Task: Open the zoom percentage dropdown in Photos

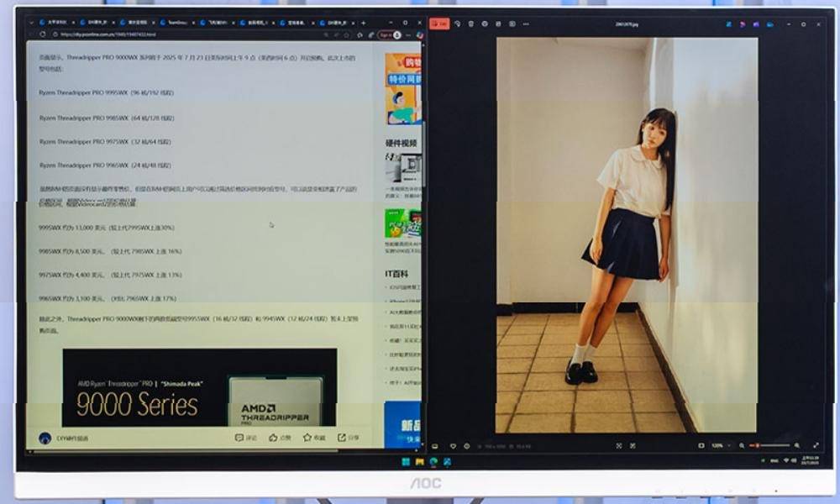Action: coord(721,445)
